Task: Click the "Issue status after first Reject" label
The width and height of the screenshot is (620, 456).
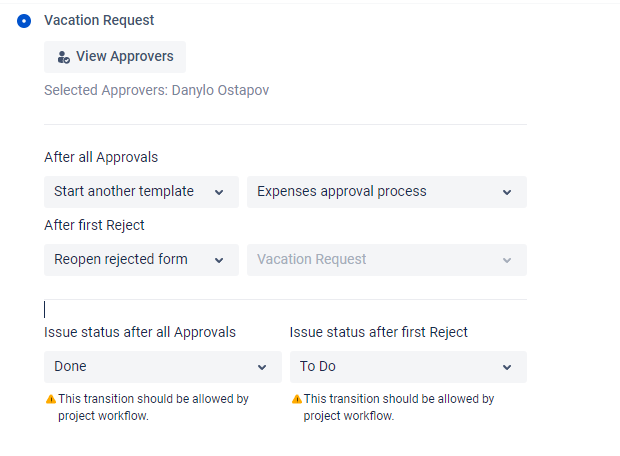Action: pos(379,332)
